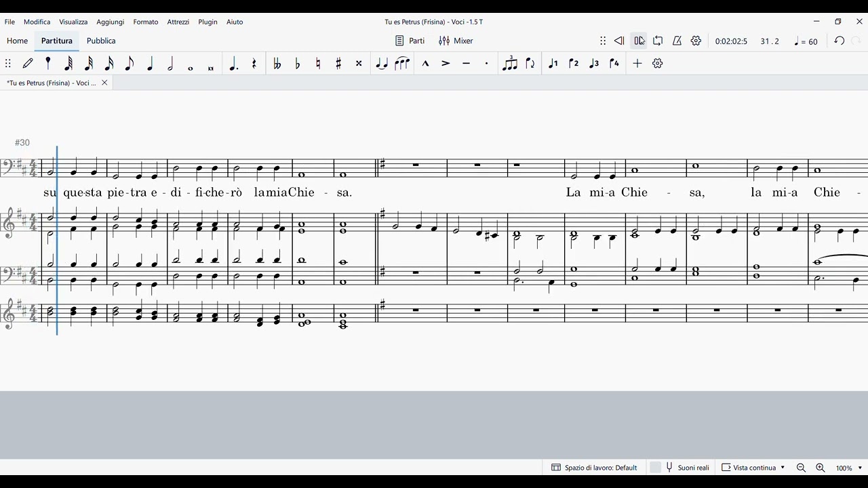
Task: Toggle loop playback
Action: click(x=658, y=41)
